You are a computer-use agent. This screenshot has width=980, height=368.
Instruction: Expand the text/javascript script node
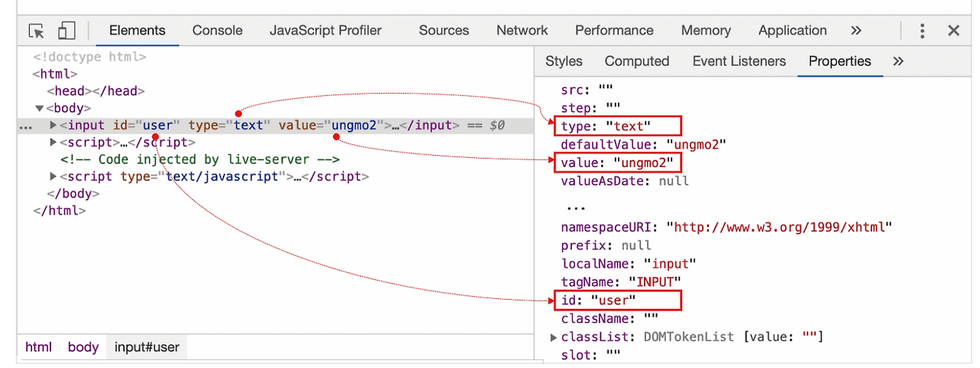click(x=53, y=176)
